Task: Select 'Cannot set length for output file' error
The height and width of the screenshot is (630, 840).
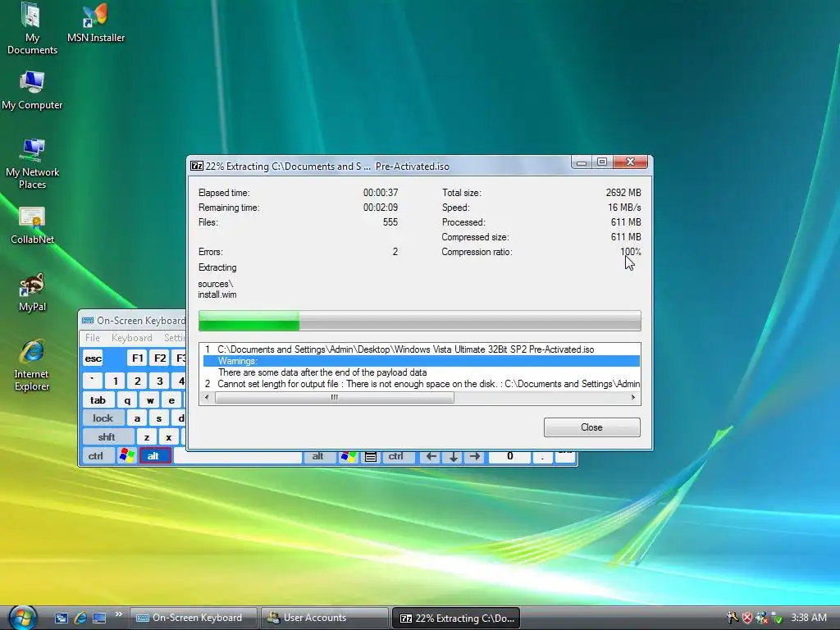Action: coord(422,384)
